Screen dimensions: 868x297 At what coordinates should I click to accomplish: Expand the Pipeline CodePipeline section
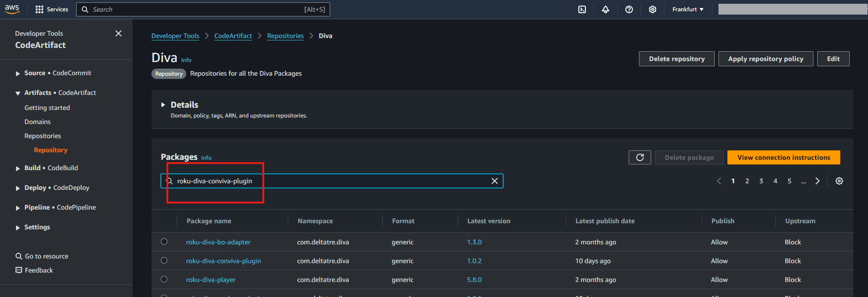pos(18,208)
